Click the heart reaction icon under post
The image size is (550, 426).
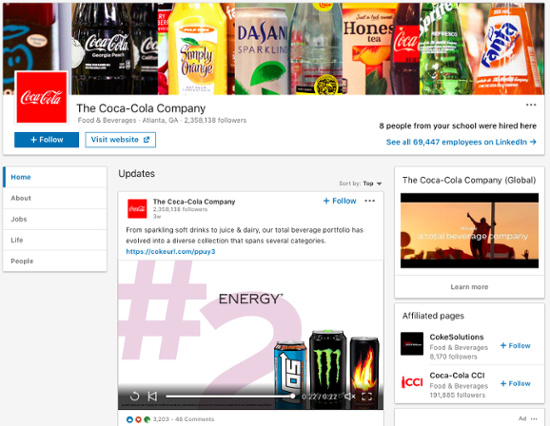(138, 419)
